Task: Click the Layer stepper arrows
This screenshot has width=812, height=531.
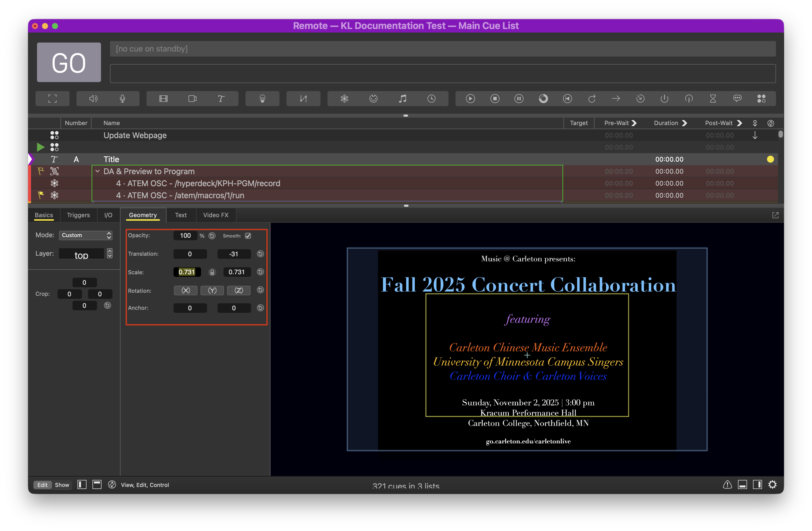Action: [109, 253]
